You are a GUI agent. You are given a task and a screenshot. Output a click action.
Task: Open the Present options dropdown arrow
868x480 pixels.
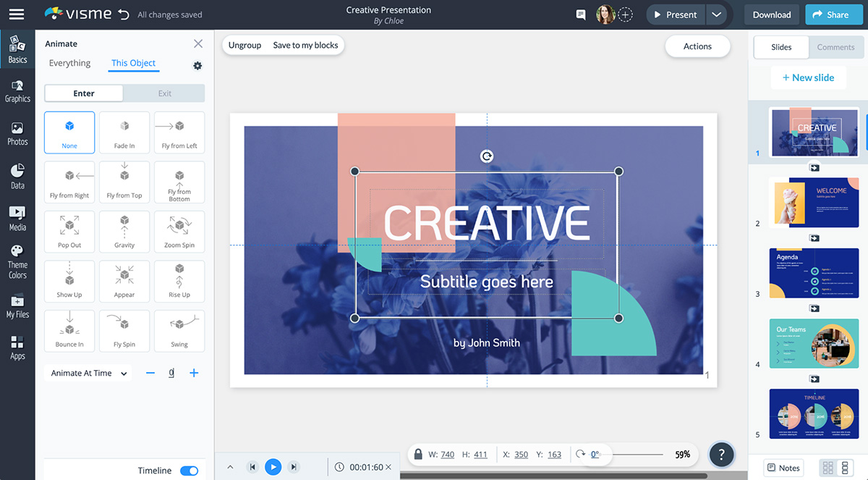(716, 14)
